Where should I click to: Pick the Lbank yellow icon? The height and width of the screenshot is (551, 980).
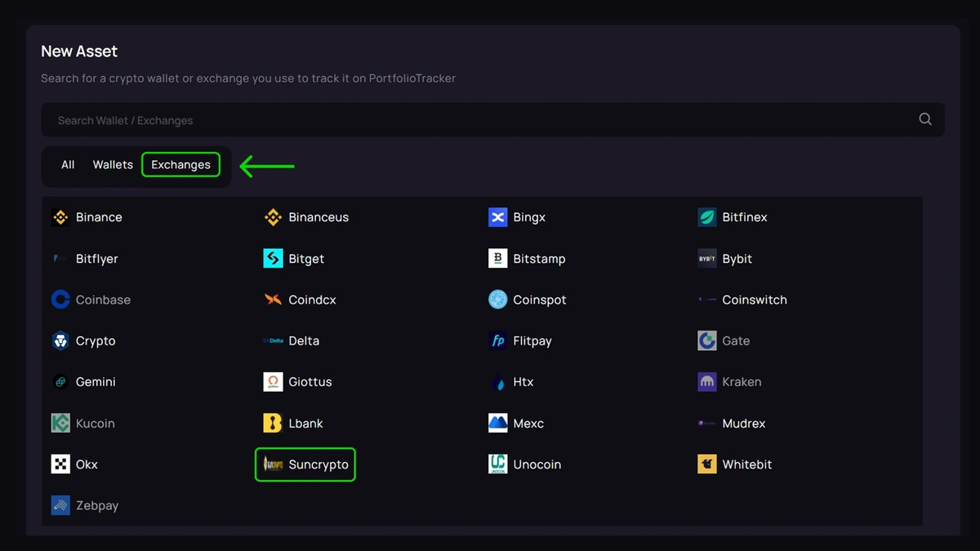(x=273, y=423)
